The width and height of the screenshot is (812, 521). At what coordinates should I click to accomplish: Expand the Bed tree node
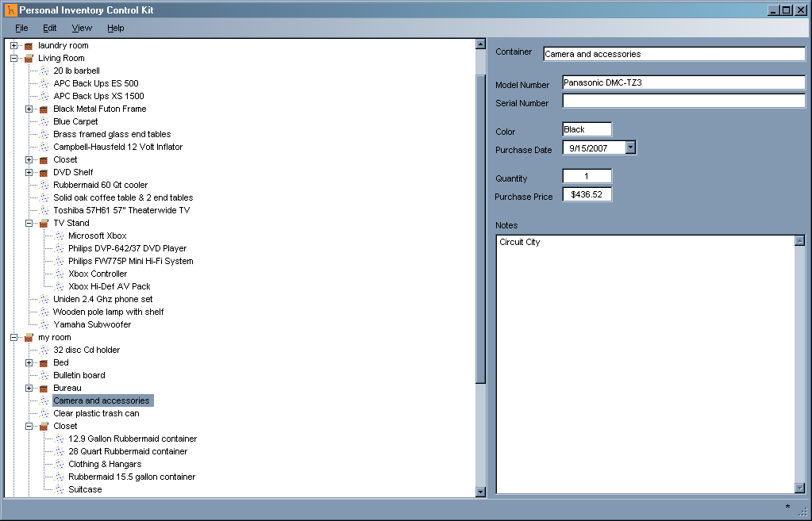tap(29, 362)
